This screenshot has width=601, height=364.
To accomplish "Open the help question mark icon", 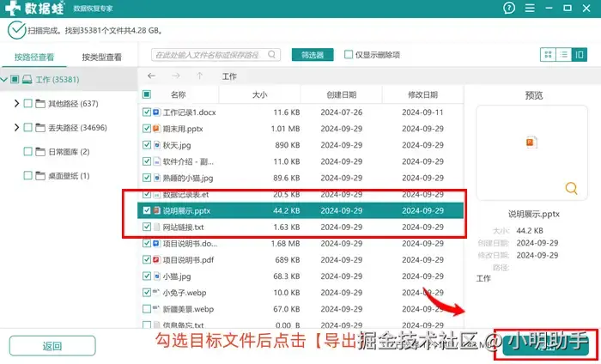I will [509, 8].
